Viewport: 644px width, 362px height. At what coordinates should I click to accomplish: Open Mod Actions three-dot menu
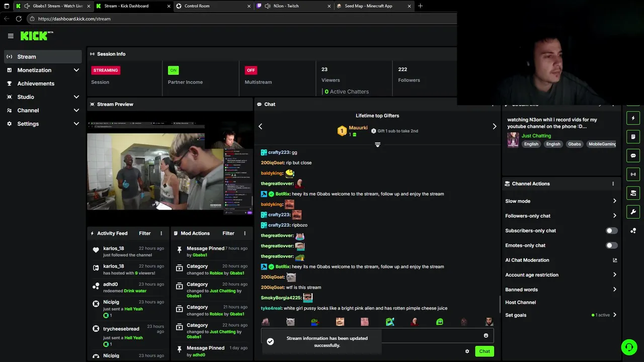(245, 233)
